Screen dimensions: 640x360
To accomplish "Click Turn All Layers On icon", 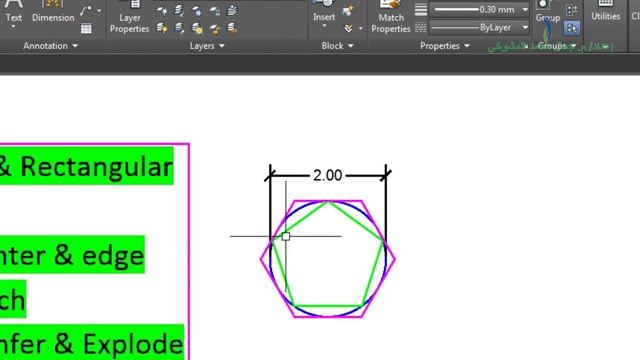I will click(162, 28).
